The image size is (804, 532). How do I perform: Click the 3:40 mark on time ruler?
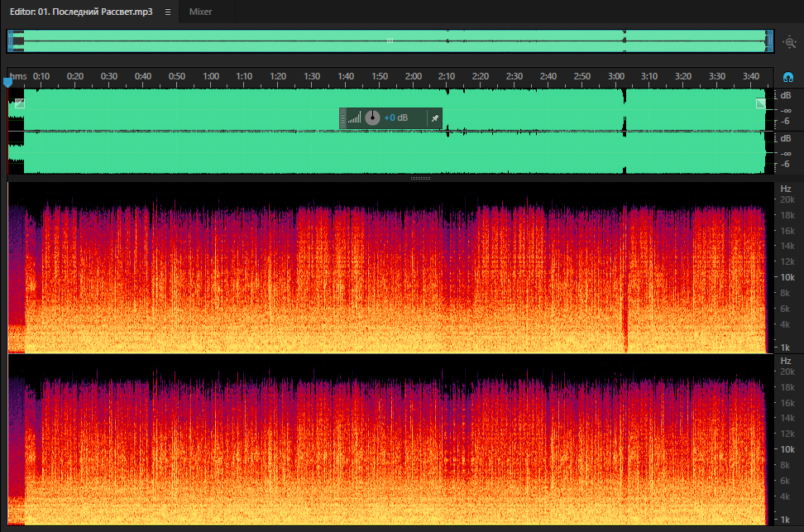(751, 76)
